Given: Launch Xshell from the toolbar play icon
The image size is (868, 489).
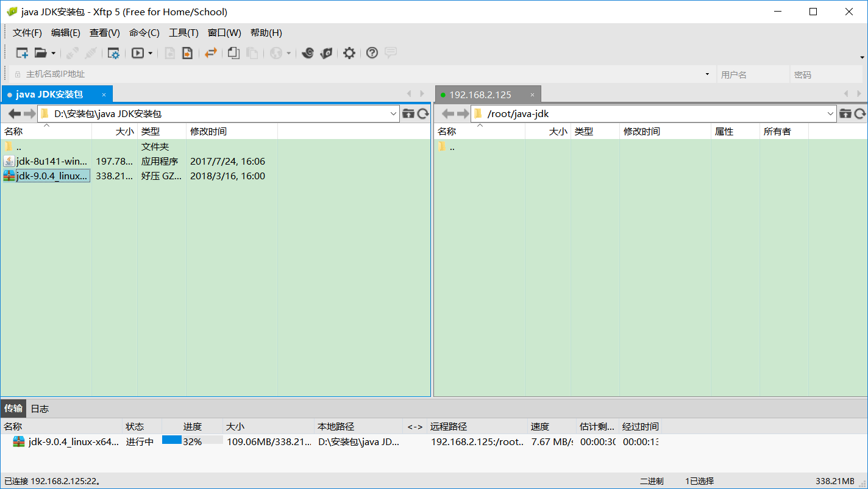Looking at the screenshot, I should point(137,53).
